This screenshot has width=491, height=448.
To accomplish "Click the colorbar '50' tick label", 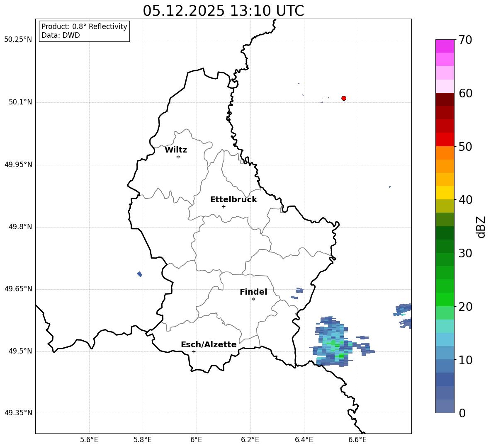I will point(465,146).
